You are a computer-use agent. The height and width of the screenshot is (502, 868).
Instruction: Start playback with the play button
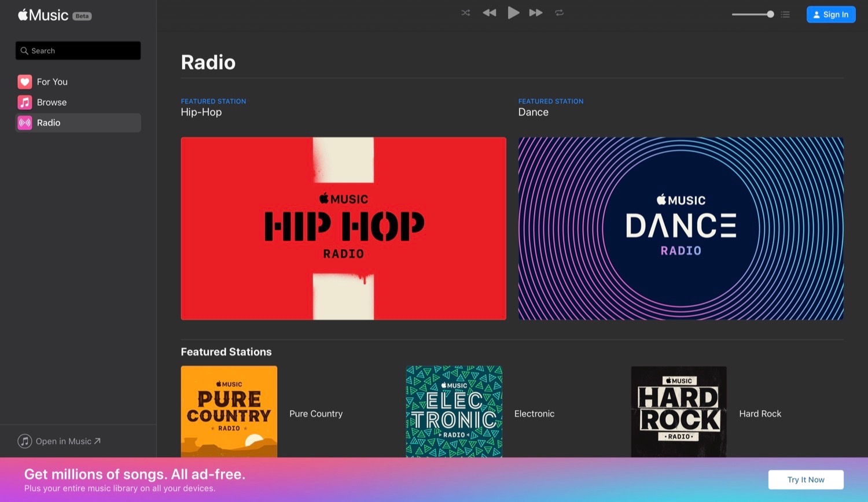point(513,13)
